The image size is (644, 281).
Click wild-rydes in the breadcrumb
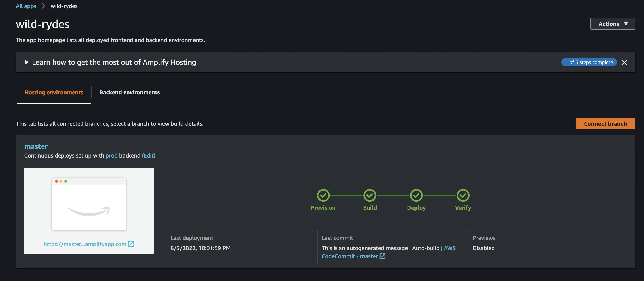pyautogui.click(x=64, y=6)
